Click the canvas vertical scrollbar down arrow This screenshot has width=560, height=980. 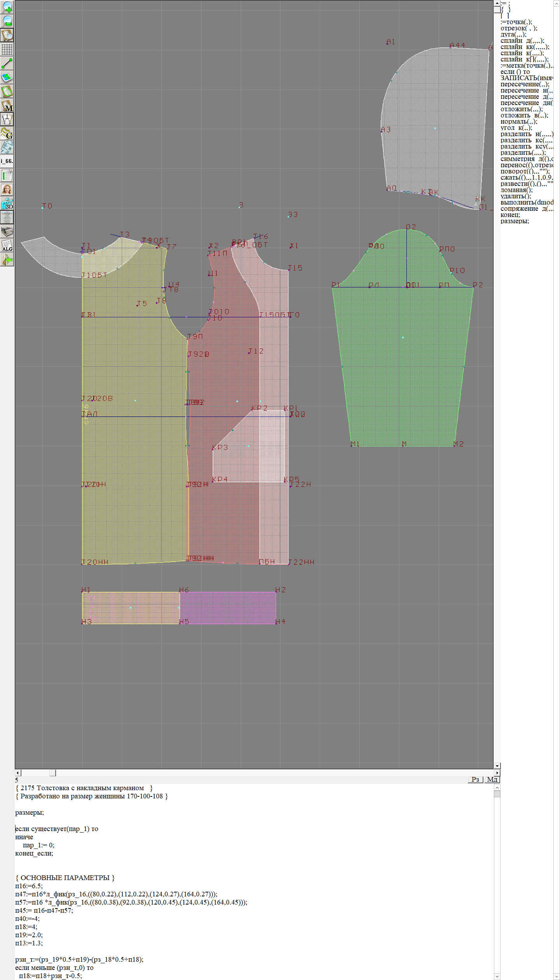coord(497,766)
